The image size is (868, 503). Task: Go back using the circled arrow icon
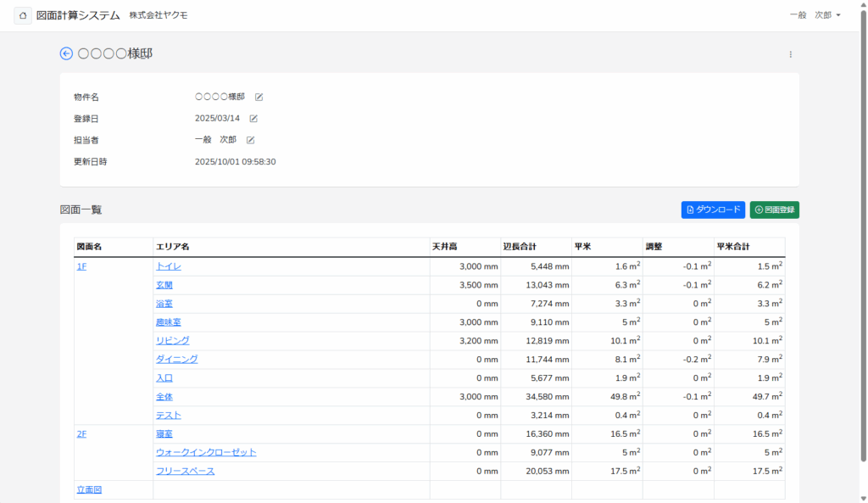point(66,53)
